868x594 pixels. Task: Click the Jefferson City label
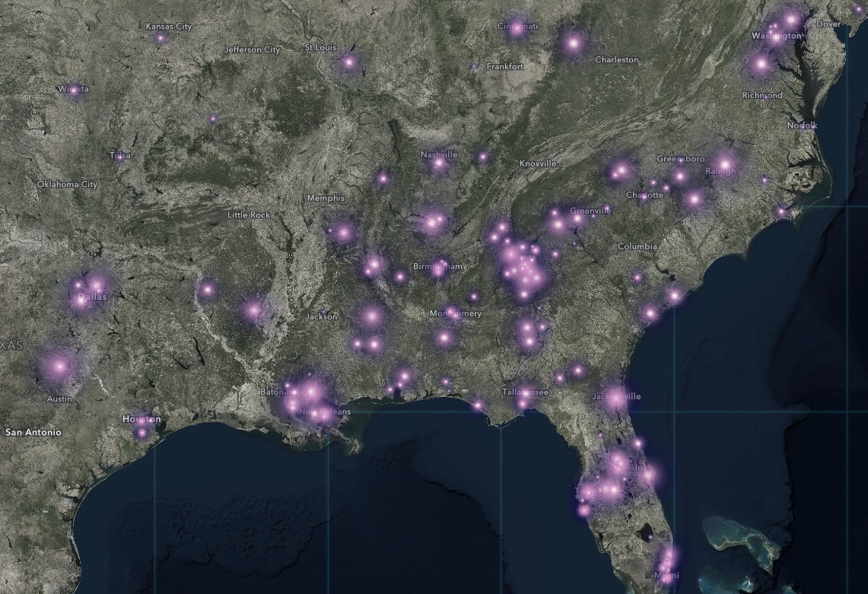click(252, 50)
